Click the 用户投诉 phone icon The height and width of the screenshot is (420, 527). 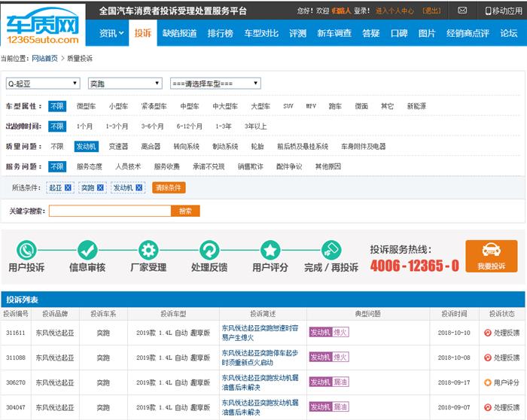(x=26, y=251)
